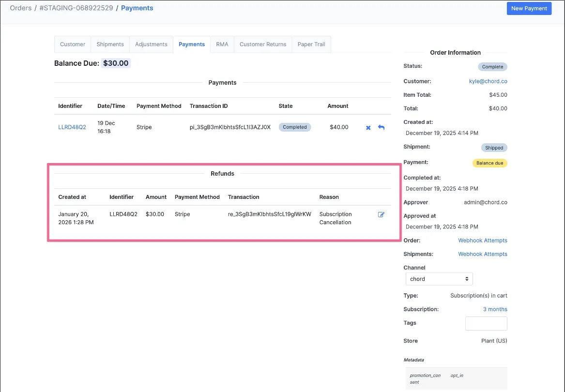Screen dimensions: 565x392
Task: Click the Shipped shipment badge
Action: tap(494, 148)
